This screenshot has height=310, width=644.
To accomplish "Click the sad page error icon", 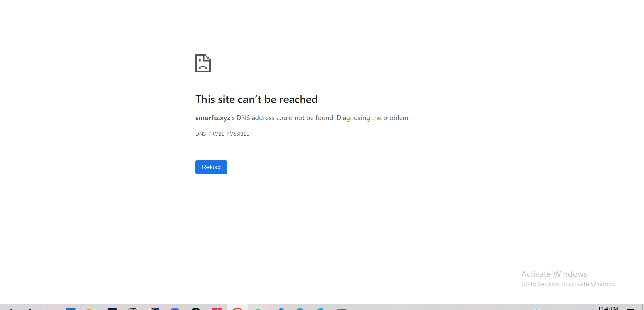I will [x=203, y=63].
